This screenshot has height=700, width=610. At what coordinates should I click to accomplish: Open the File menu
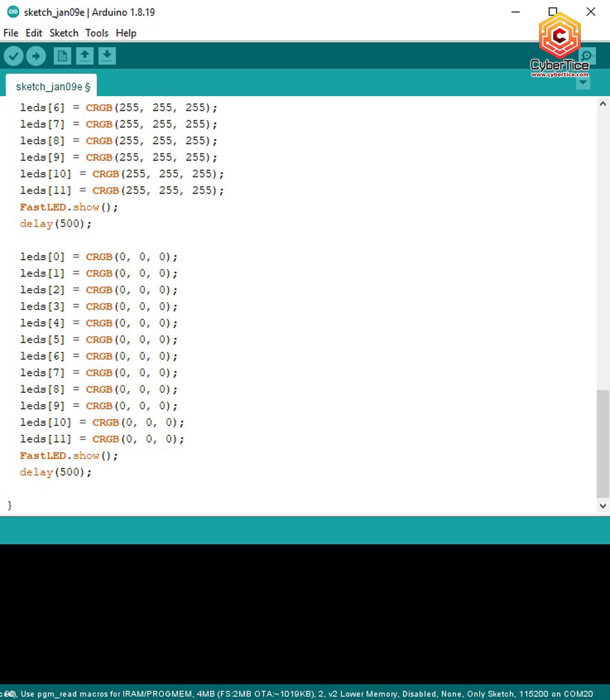click(11, 33)
